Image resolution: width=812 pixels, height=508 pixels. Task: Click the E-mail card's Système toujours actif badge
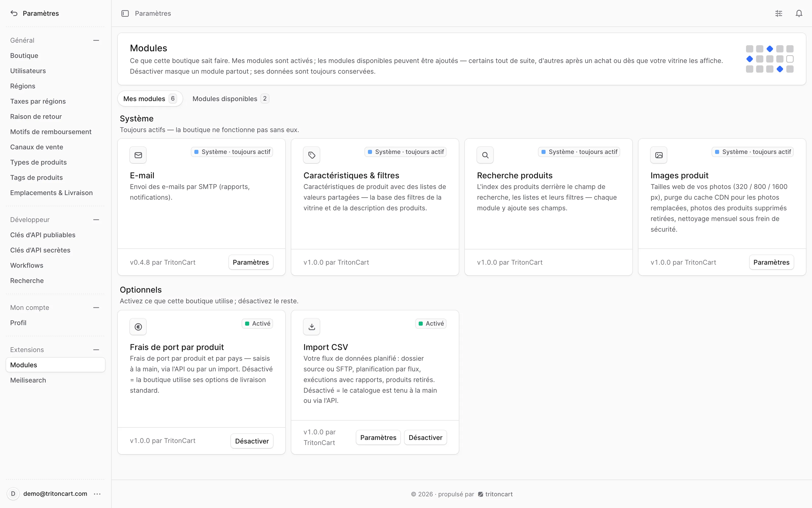(232, 152)
